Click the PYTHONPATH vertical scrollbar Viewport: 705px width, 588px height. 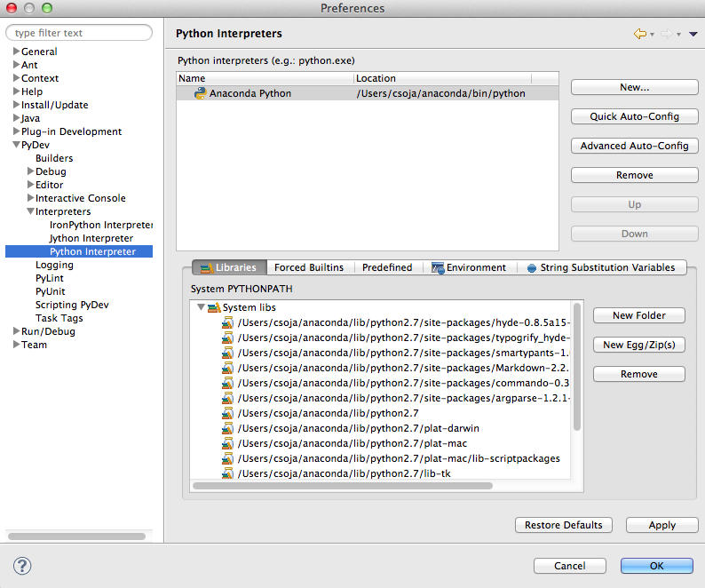click(577, 367)
